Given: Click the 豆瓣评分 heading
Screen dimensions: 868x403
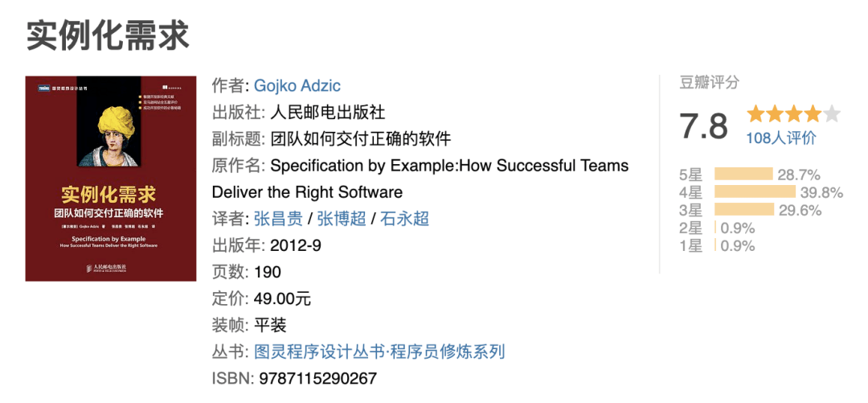Looking at the screenshot, I should click(x=709, y=83).
